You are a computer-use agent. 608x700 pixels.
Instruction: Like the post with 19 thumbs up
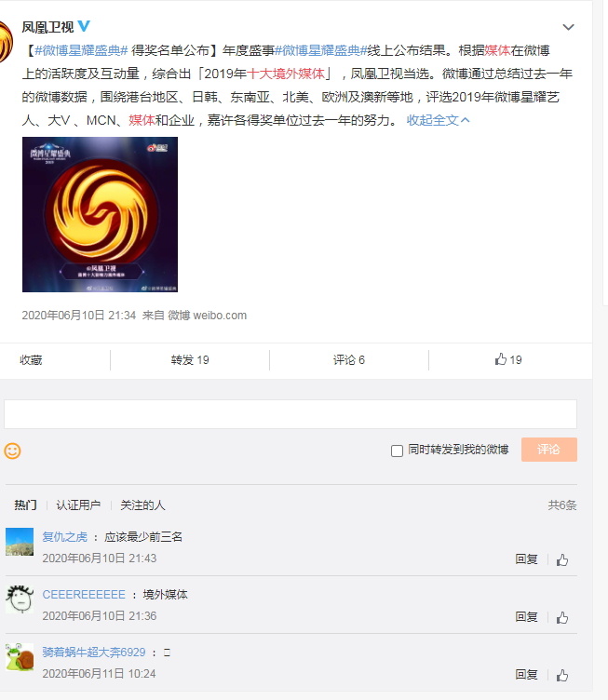point(508,360)
